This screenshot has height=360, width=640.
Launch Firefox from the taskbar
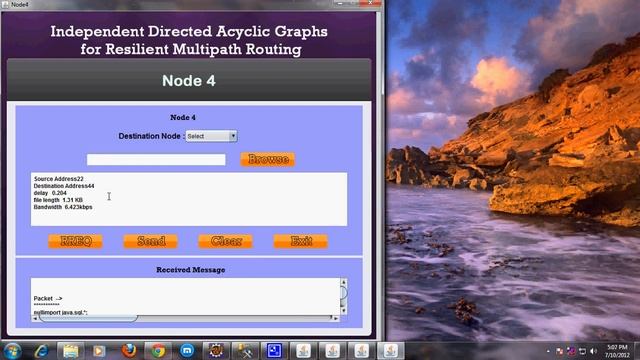click(x=129, y=351)
